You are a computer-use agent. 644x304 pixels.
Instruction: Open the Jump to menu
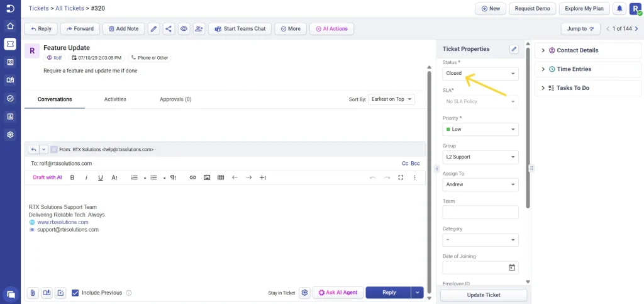click(580, 29)
